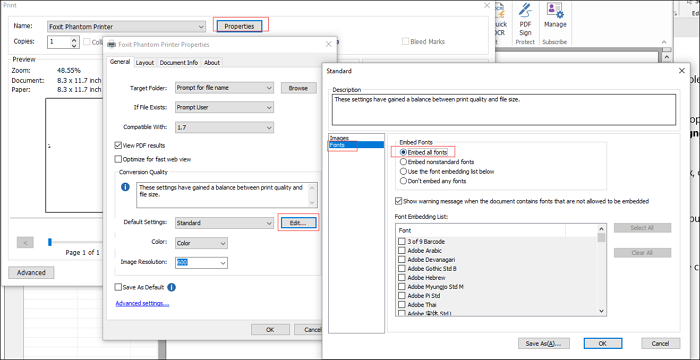Click the font list scrollbar down arrow
The width and height of the screenshot is (700, 360).
(601, 311)
